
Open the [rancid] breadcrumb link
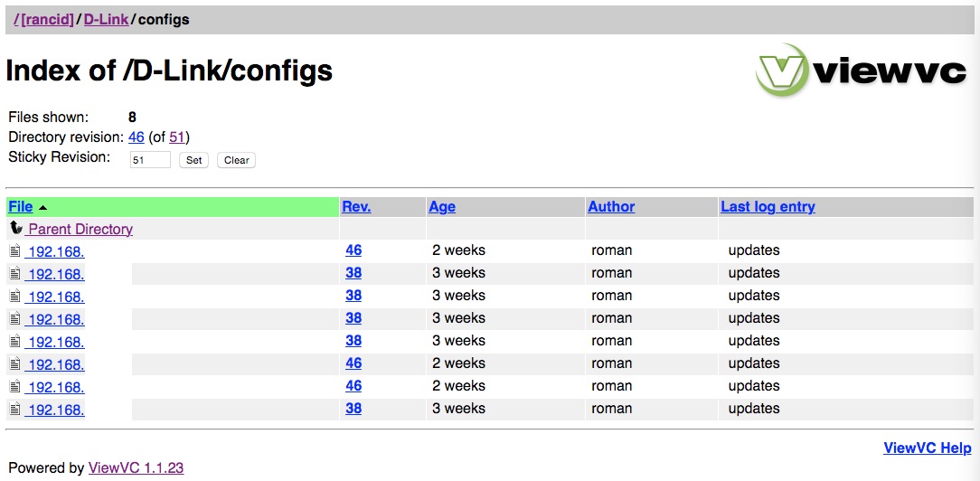pos(47,19)
